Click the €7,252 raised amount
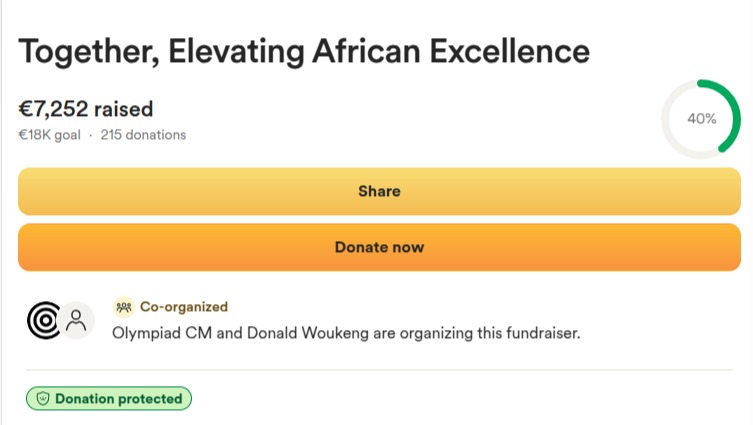Viewport: 753px width, 425px height. pos(85,109)
